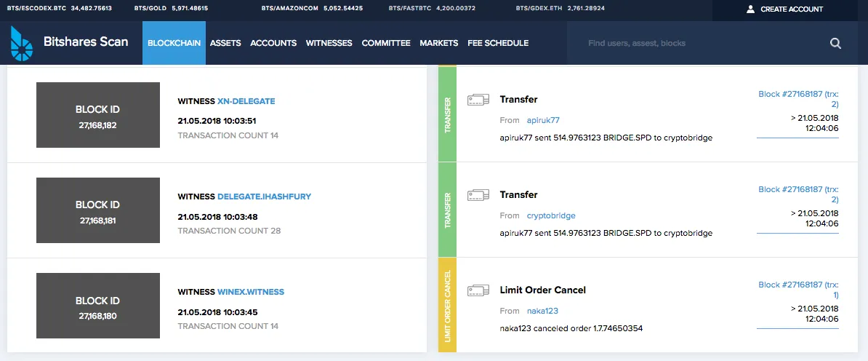Click the search magnifier icon
Screen dimensions: 868x361
click(x=835, y=43)
